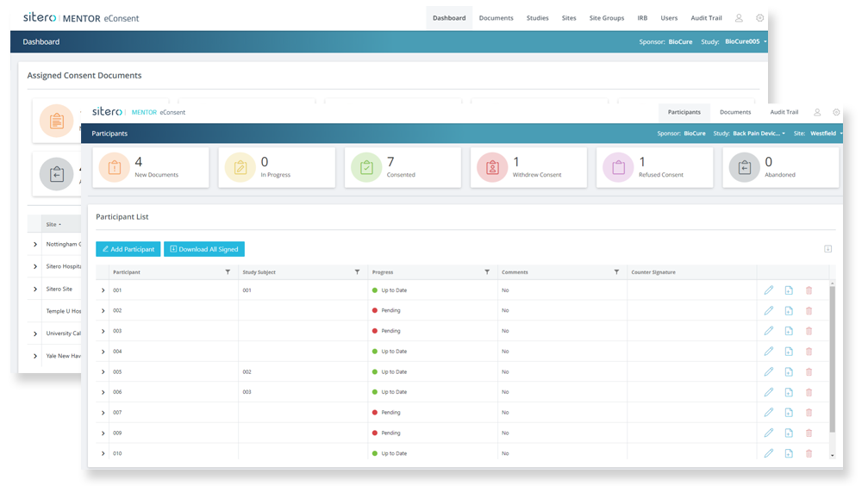Select the Refused Consent card
The image size is (868, 486).
point(655,167)
